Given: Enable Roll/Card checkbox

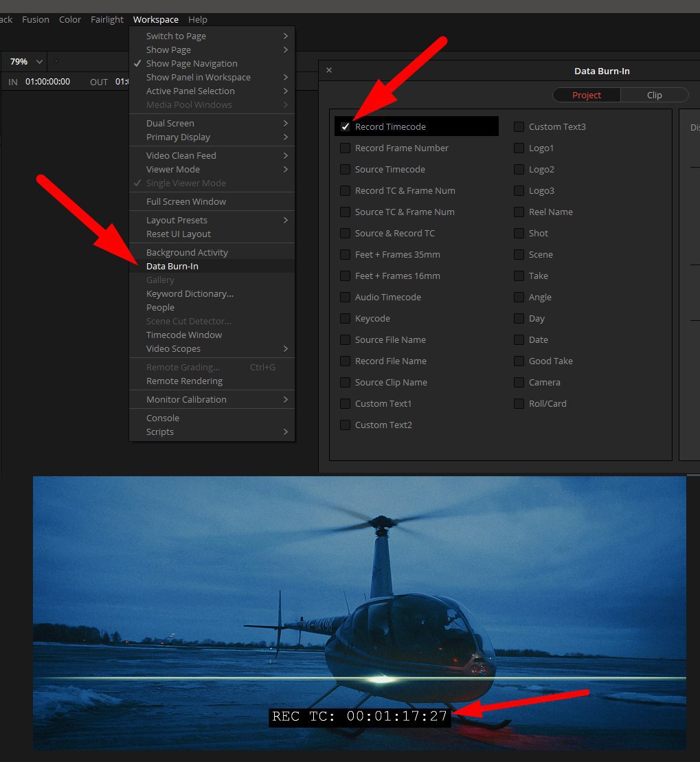Looking at the screenshot, I should (519, 403).
